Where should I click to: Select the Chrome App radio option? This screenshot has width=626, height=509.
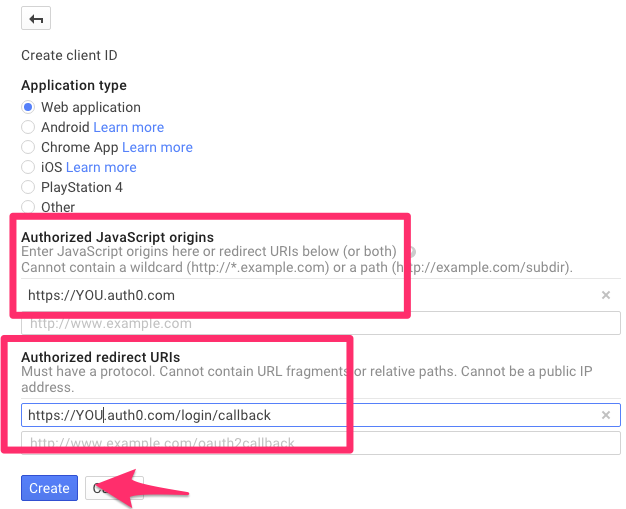point(29,147)
